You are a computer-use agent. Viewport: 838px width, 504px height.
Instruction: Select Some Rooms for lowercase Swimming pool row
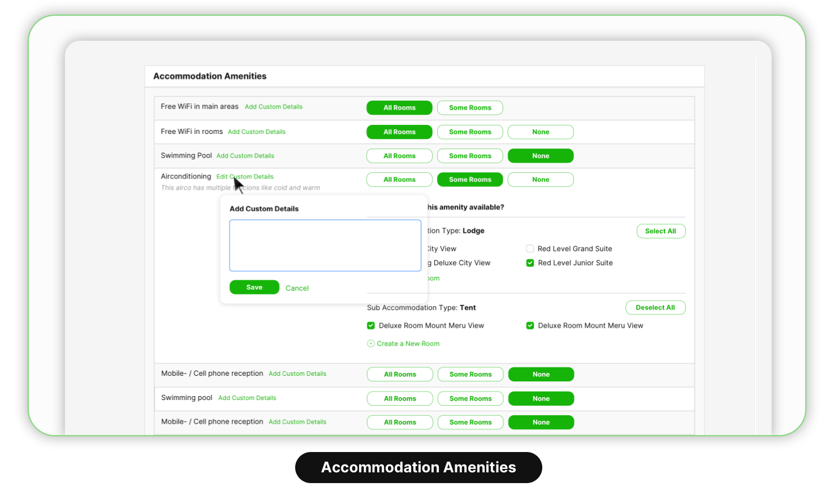point(470,399)
